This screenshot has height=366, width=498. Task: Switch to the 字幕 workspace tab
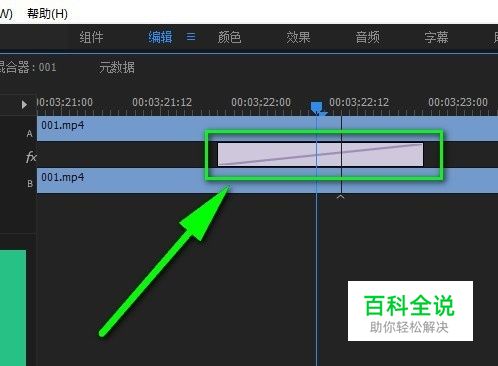coord(436,37)
